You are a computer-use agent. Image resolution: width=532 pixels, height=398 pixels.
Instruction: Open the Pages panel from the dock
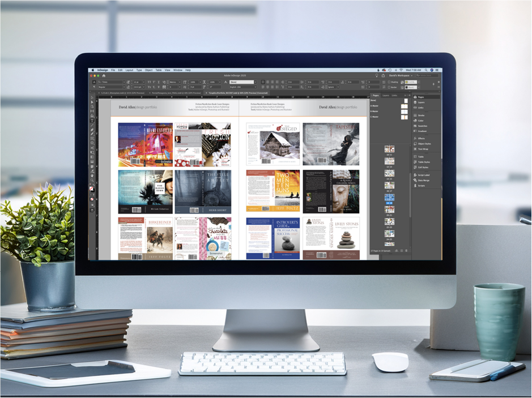(427, 97)
